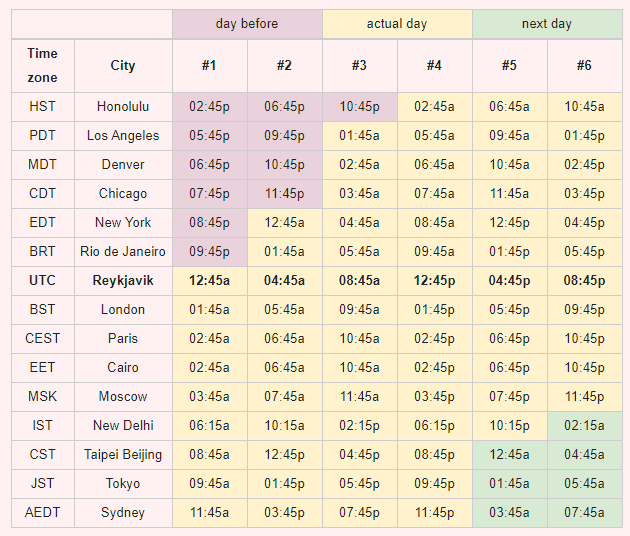Select the AEDT time zone cell
The image size is (630, 536).
pyautogui.click(x=43, y=513)
